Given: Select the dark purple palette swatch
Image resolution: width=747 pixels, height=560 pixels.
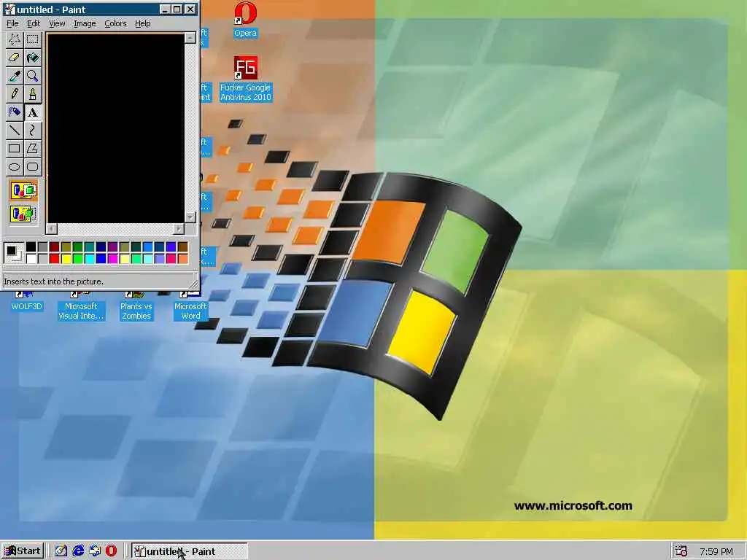Looking at the screenshot, I should click(113, 246).
